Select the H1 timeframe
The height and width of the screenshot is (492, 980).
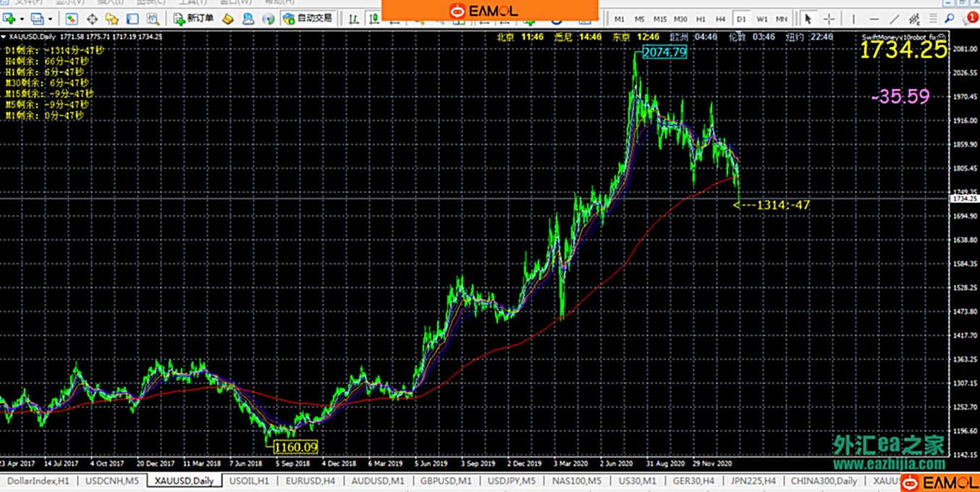click(x=701, y=19)
